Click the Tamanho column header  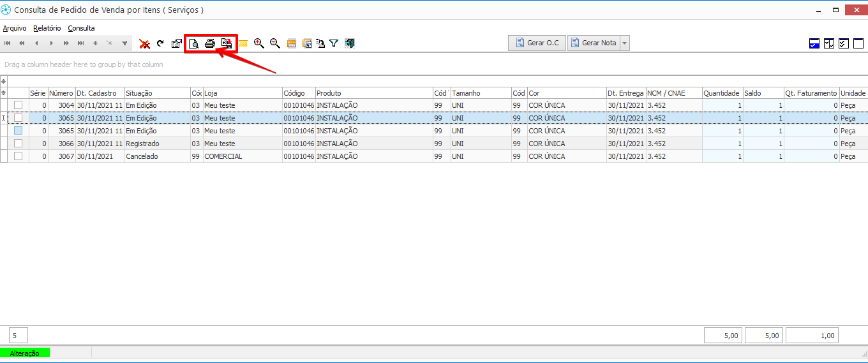pos(481,93)
